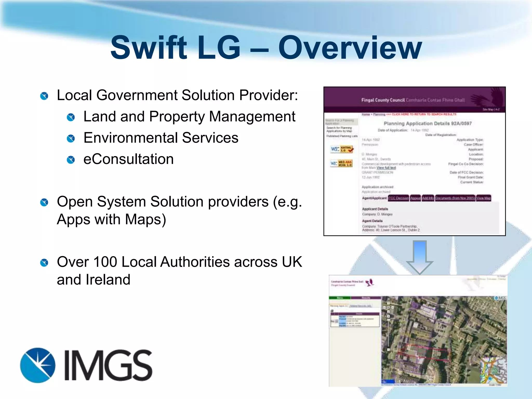Click bullet icon beside Open System Solution providers
Image resolution: width=532 pixels, height=399 pixels.
point(44,202)
